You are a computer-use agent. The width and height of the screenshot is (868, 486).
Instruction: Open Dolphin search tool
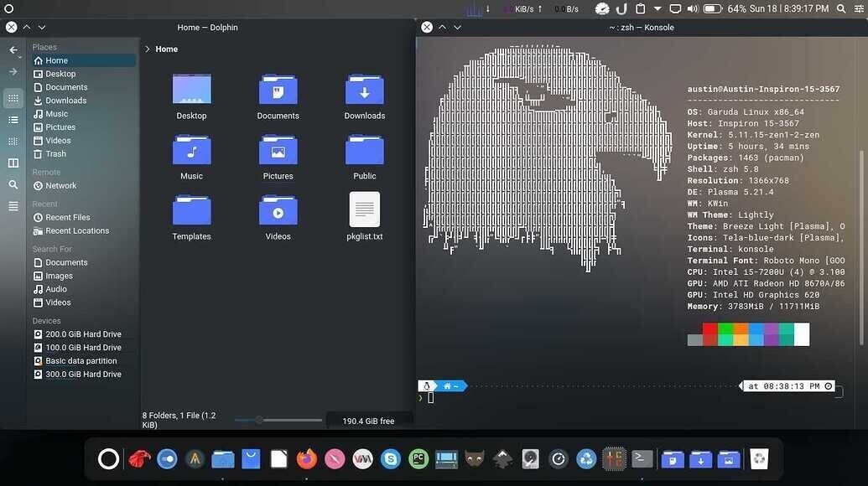[13, 184]
